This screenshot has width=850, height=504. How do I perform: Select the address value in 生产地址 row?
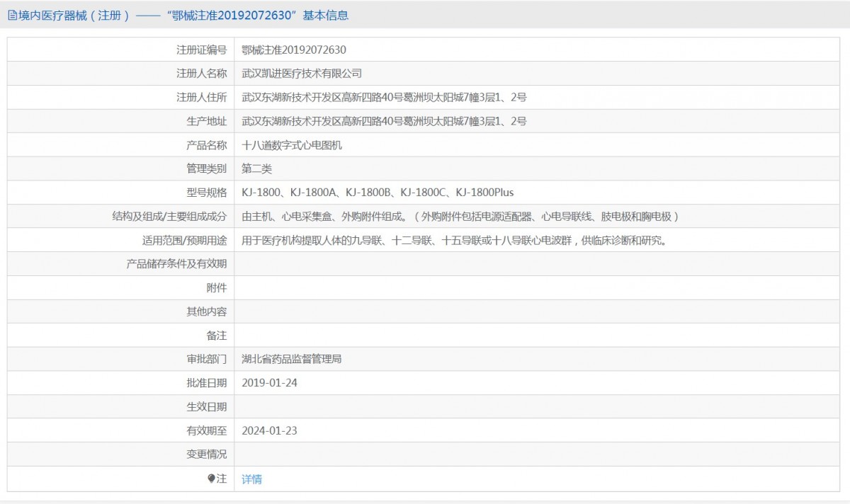click(x=384, y=121)
